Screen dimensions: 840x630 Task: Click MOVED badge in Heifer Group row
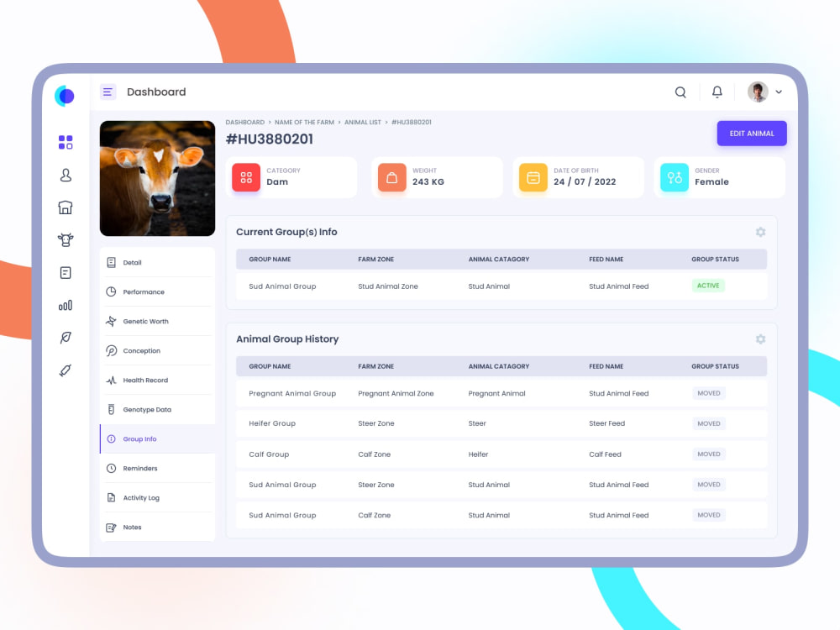(x=709, y=423)
